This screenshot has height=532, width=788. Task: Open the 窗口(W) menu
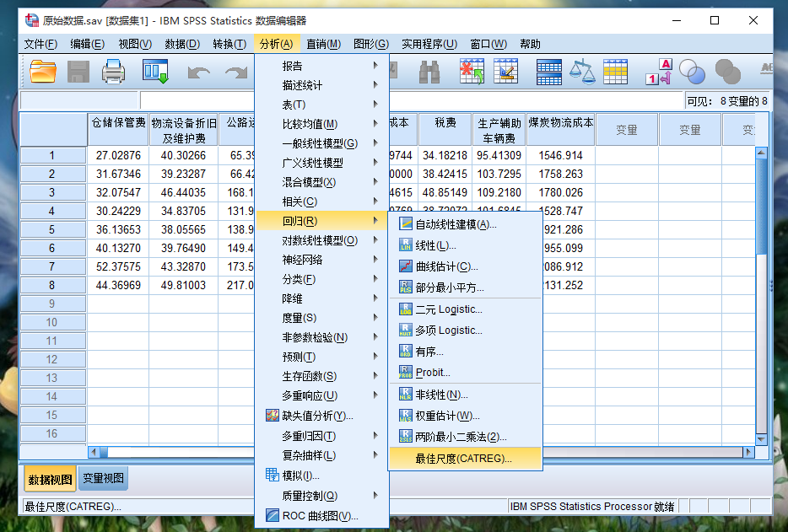pyautogui.click(x=488, y=44)
